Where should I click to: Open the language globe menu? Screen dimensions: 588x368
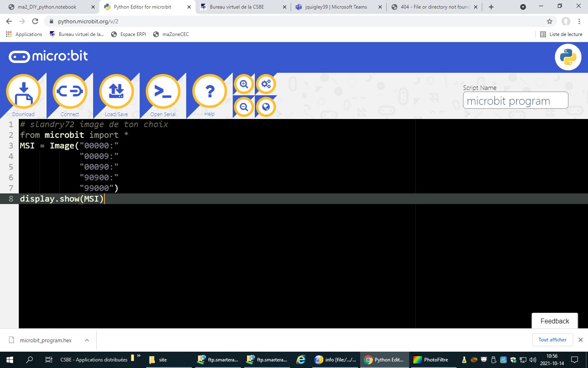[266, 107]
